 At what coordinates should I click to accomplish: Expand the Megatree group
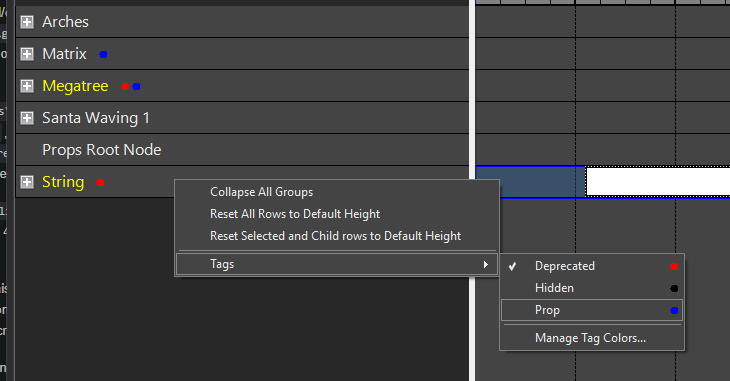pos(27,86)
